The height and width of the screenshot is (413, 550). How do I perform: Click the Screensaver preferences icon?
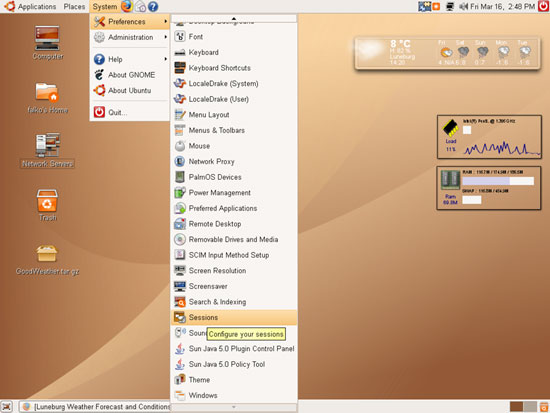(x=180, y=286)
